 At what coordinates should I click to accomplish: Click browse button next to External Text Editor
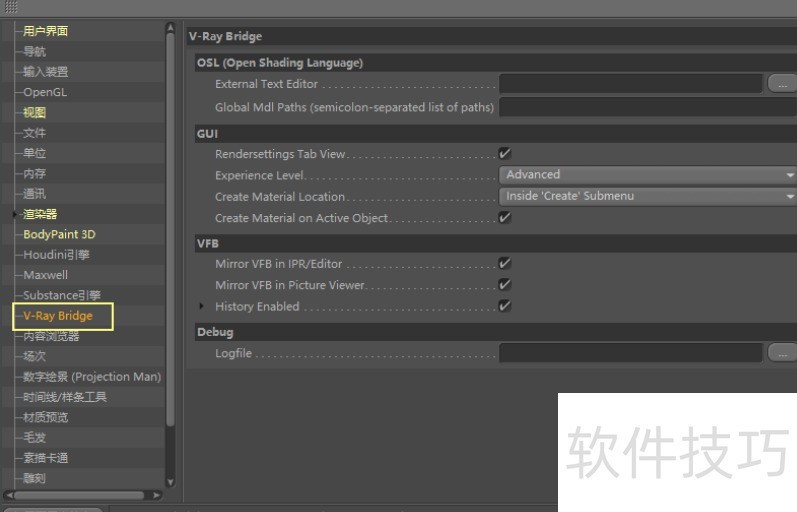pos(781,85)
